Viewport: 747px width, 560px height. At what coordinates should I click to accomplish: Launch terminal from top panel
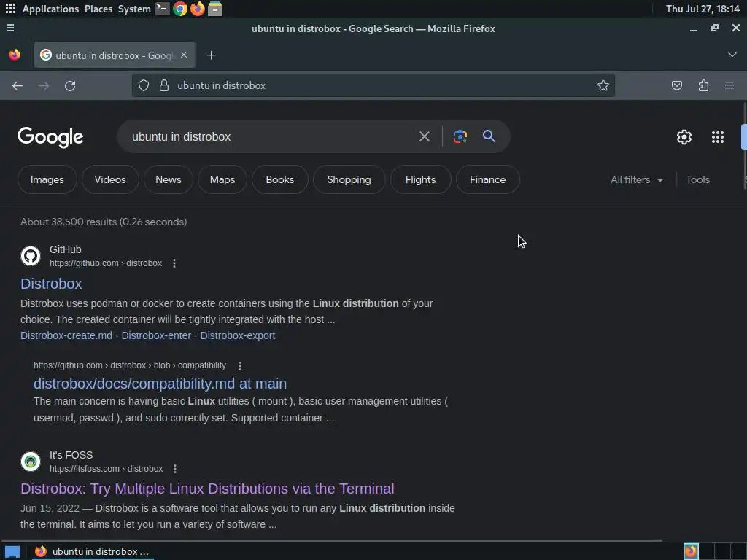(x=163, y=9)
